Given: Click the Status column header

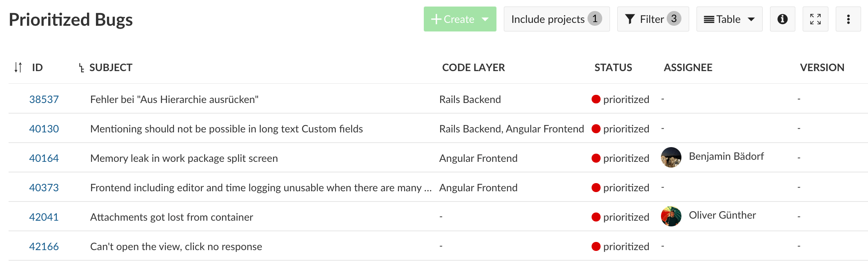Looking at the screenshot, I should pos(613,67).
